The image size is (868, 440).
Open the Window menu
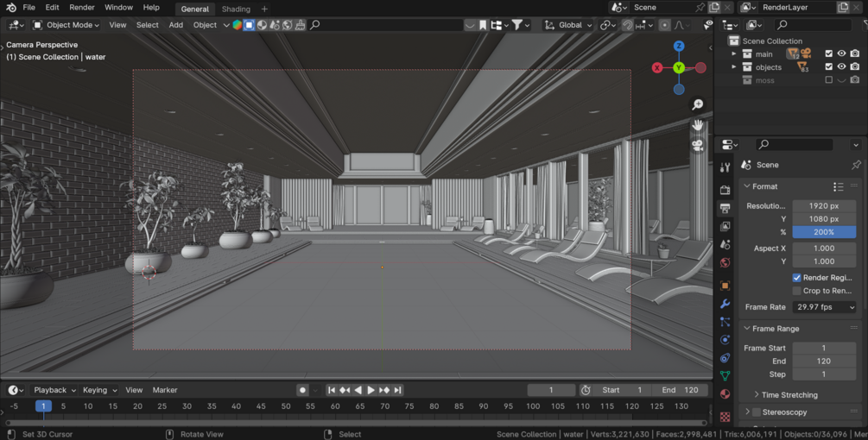(x=118, y=7)
